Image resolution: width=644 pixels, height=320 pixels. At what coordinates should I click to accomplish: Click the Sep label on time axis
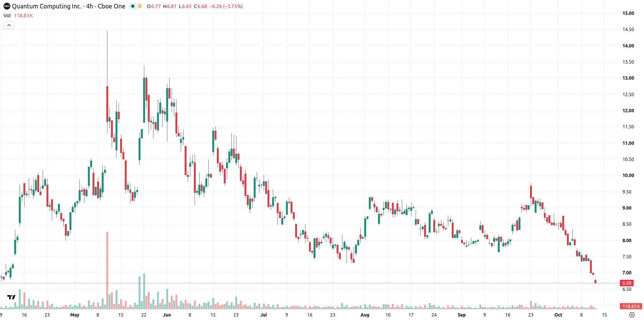tap(462, 315)
